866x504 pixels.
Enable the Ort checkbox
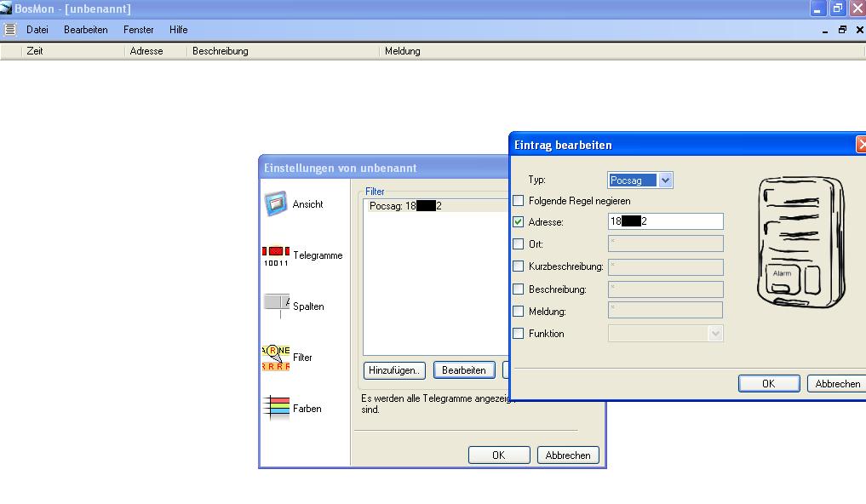click(518, 243)
